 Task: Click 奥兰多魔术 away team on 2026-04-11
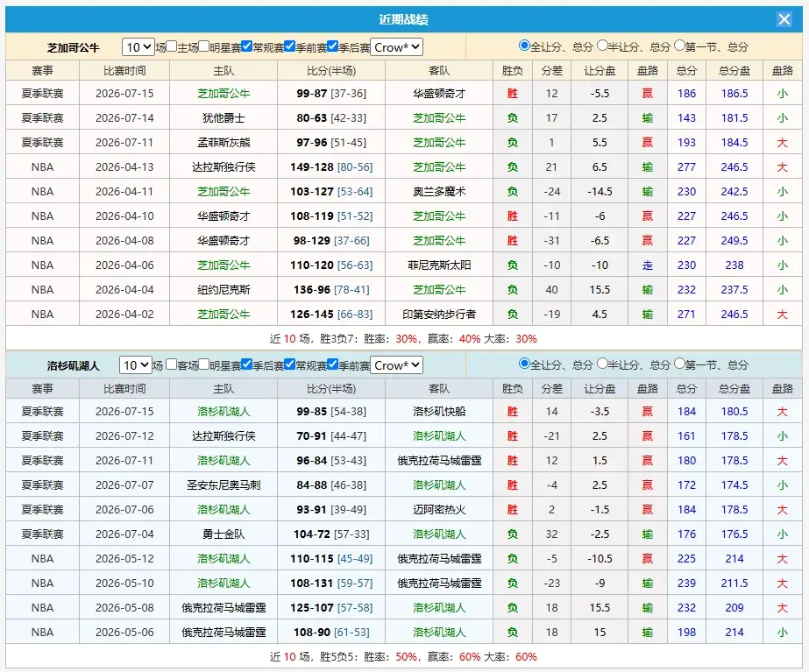439,191
